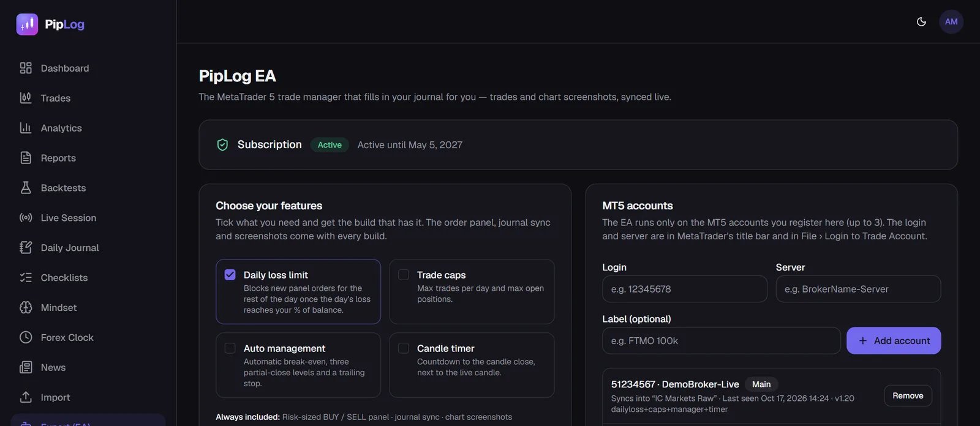This screenshot has height=426, width=980.
Task: Click the Mindset brain icon
Action: pyautogui.click(x=26, y=308)
